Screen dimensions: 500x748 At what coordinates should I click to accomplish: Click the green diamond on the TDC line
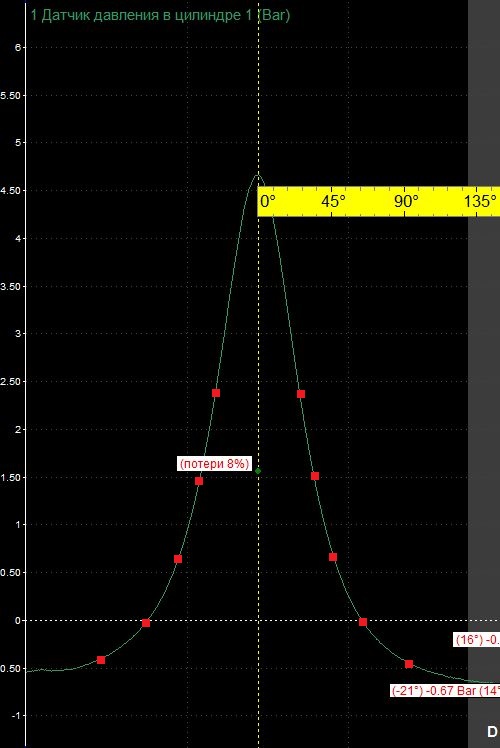tap(258, 471)
